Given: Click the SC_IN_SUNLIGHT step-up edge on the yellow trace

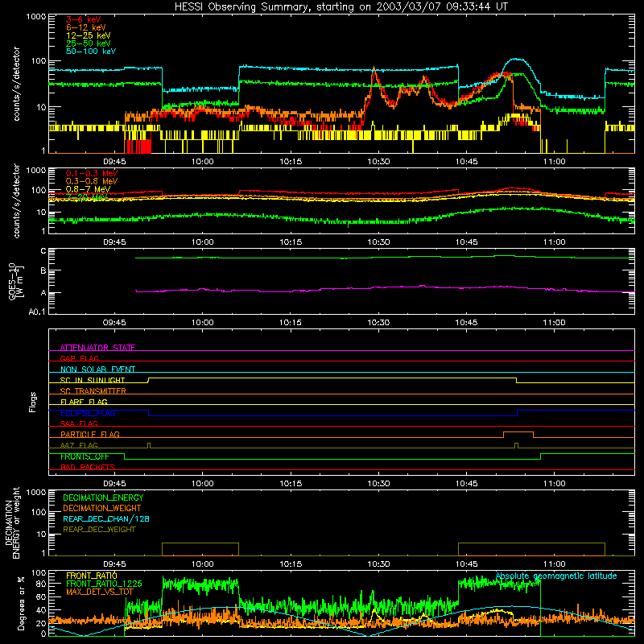Looking at the screenshot, I should tap(148, 380).
